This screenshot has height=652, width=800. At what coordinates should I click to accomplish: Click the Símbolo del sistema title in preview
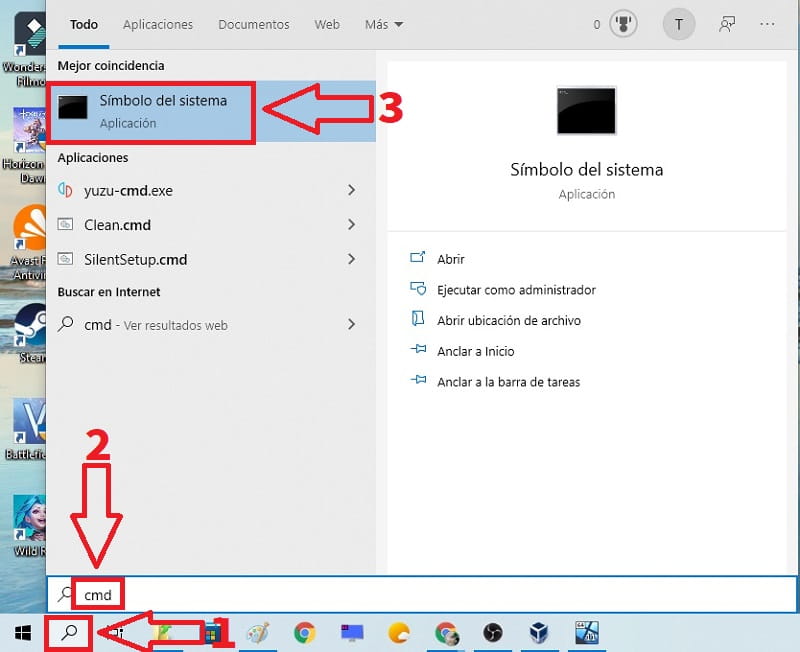click(586, 169)
